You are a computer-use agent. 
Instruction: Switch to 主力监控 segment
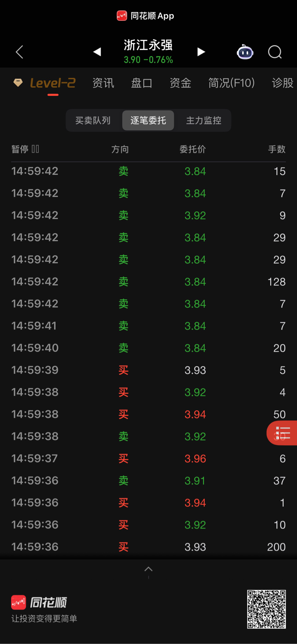coord(204,120)
